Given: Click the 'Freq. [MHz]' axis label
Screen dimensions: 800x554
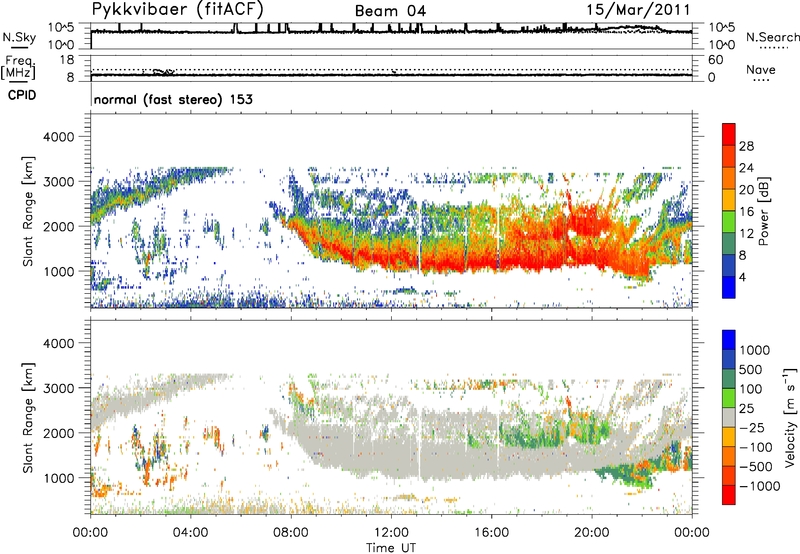Looking at the screenshot, I should tap(19, 67).
